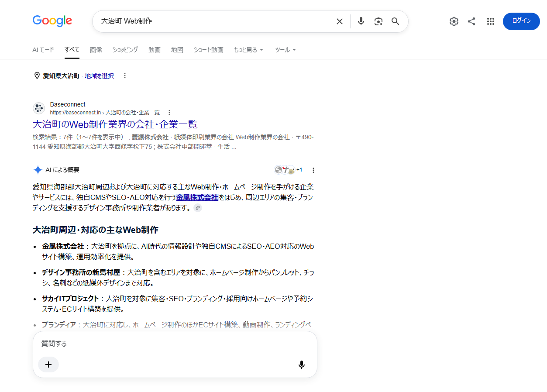Open image search camera icon
Image resolution: width=547 pixels, height=392 pixels.
click(378, 21)
